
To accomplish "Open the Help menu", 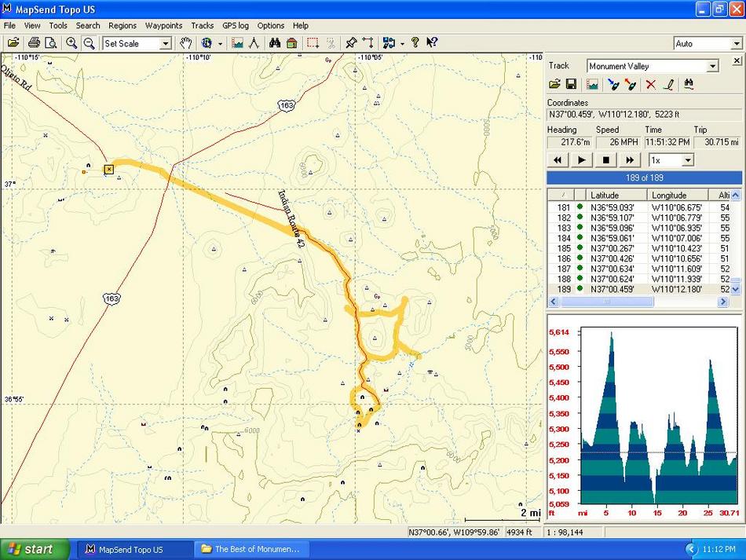I will pos(301,26).
